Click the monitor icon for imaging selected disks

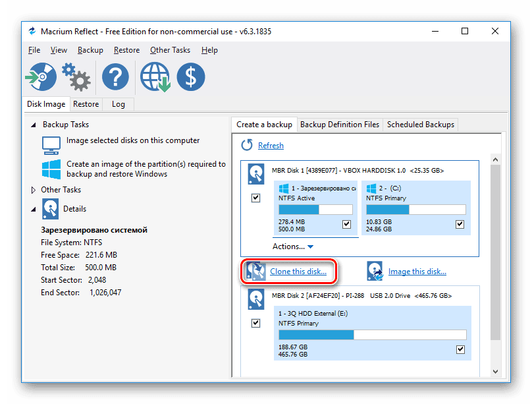[51, 145]
